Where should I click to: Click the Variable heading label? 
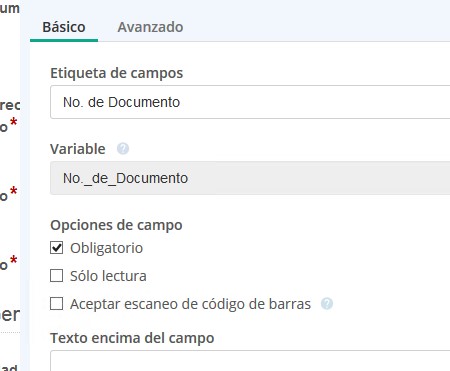point(78,149)
